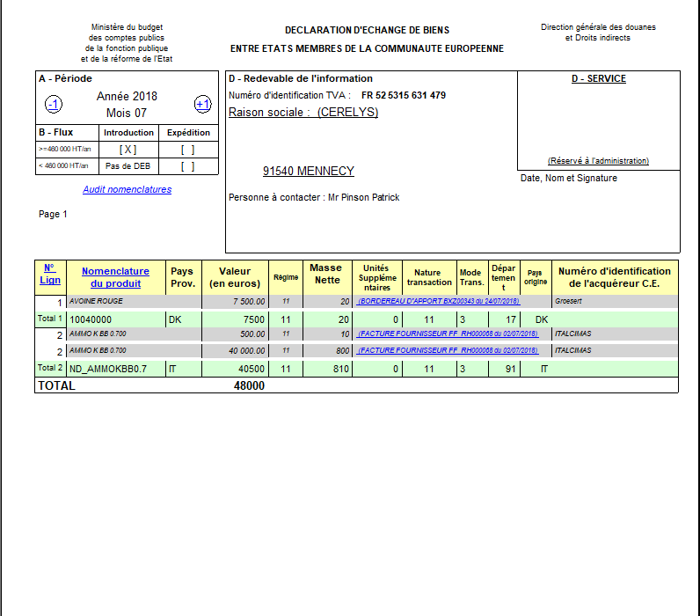
Task: Click the Raison sociale (CERELYS) text
Action: (x=303, y=113)
